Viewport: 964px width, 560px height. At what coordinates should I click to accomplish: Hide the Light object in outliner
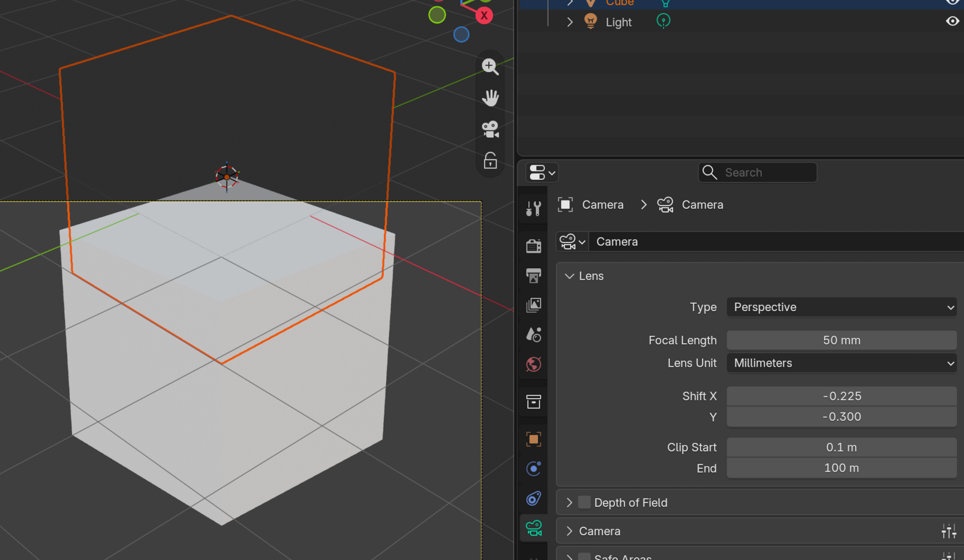coord(952,22)
